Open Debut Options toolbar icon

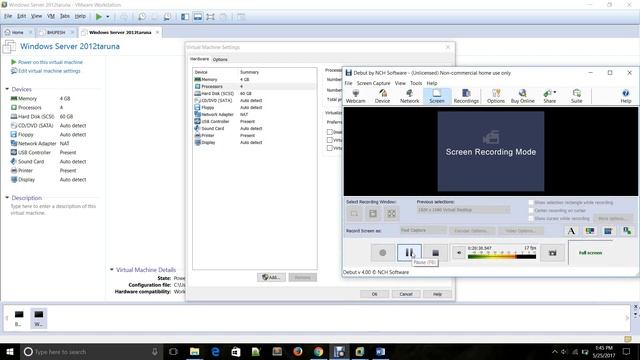[496, 96]
